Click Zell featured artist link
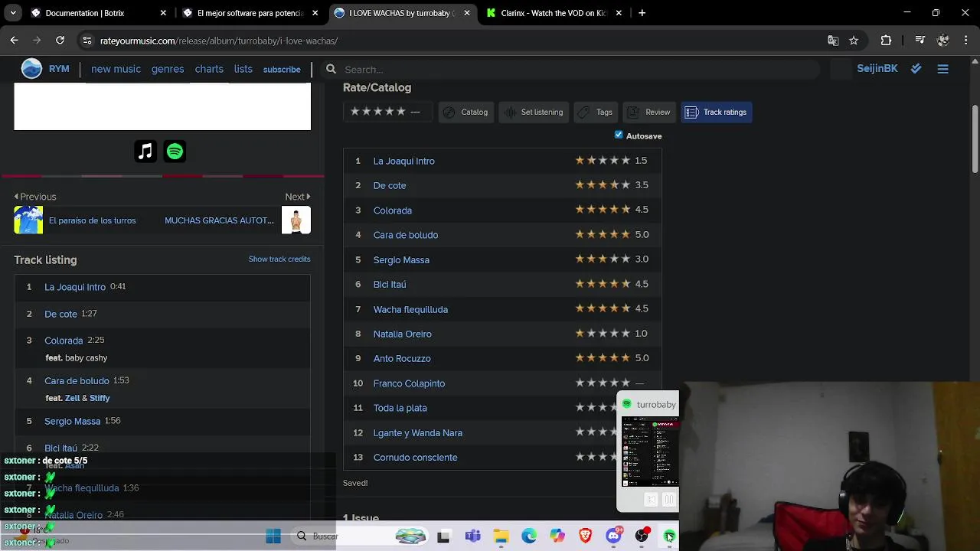This screenshot has width=980, height=551. (x=73, y=398)
